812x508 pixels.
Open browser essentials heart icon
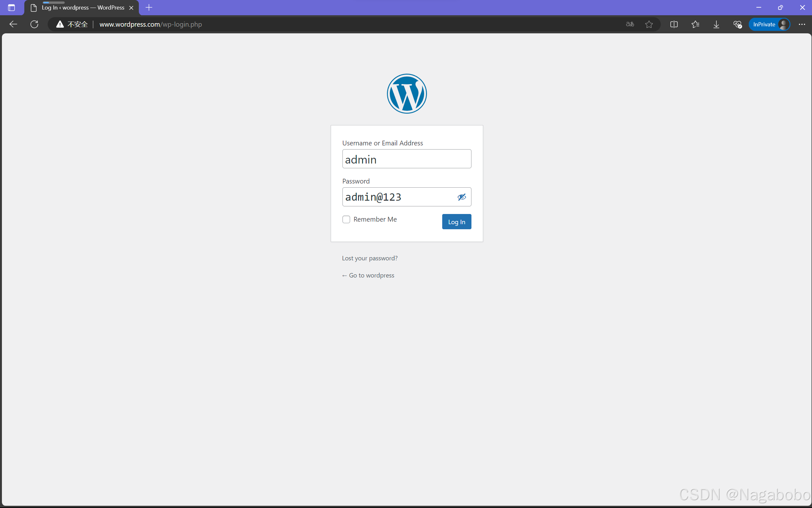coord(737,24)
